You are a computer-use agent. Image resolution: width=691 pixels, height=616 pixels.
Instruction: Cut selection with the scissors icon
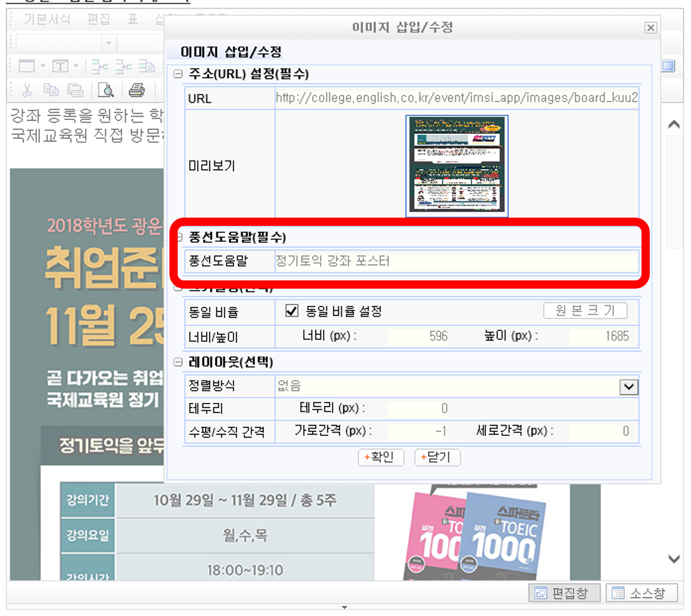(27, 90)
